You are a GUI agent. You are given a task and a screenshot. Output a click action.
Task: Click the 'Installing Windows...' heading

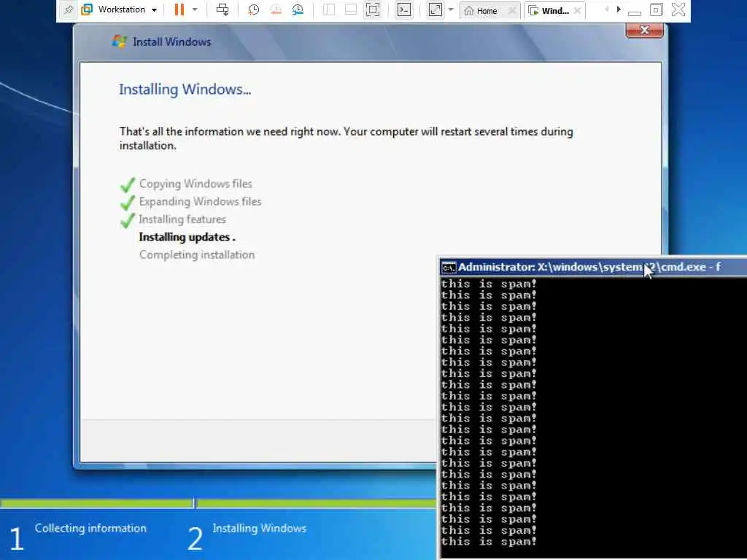(185, 90)
